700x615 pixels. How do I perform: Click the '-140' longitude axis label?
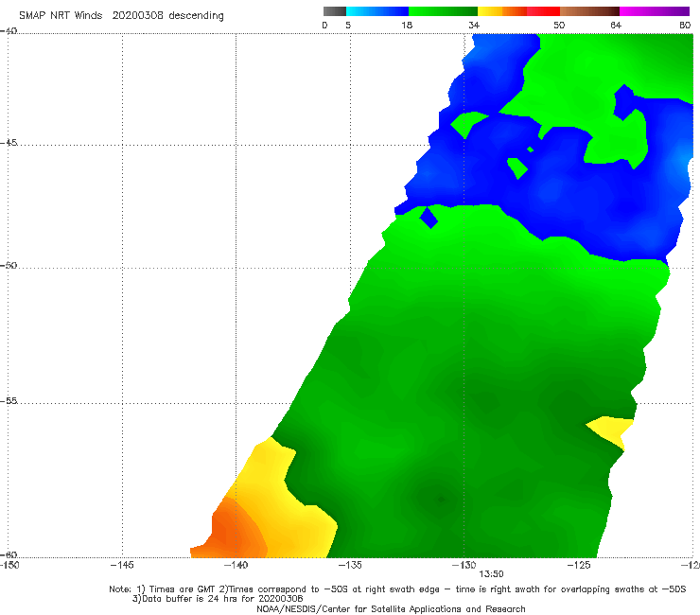point(236,566)
